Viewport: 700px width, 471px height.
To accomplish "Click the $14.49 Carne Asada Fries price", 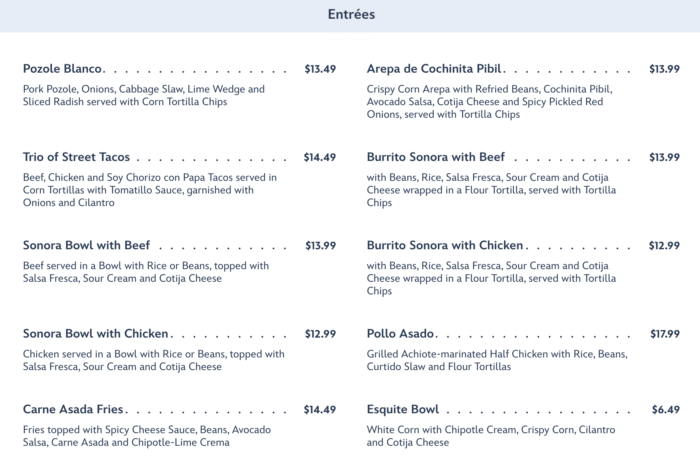I will pos(320,409).
